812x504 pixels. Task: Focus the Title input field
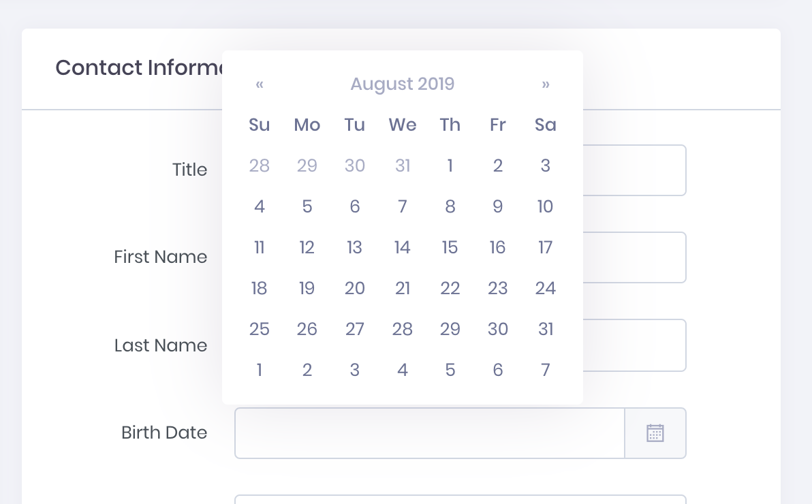coord(634,170)
